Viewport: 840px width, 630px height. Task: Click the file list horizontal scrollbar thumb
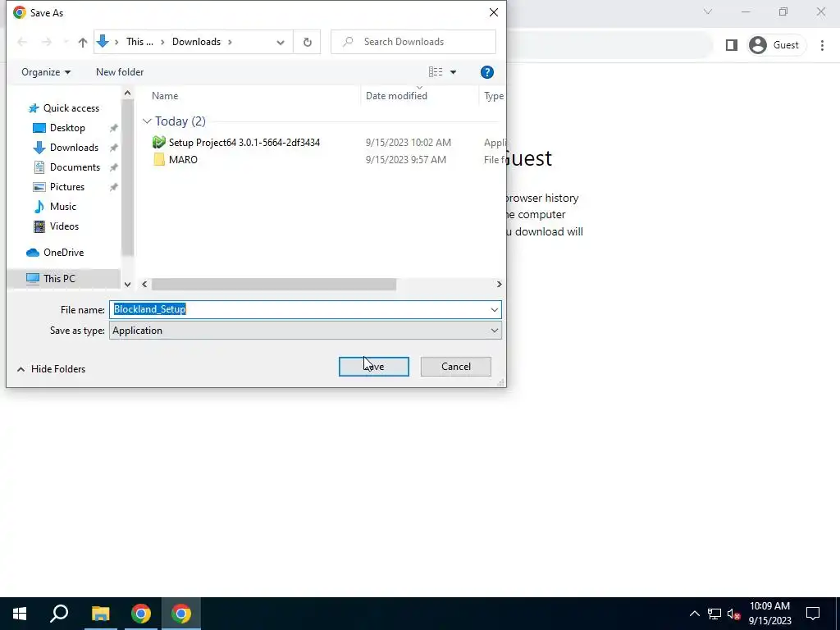274,285
